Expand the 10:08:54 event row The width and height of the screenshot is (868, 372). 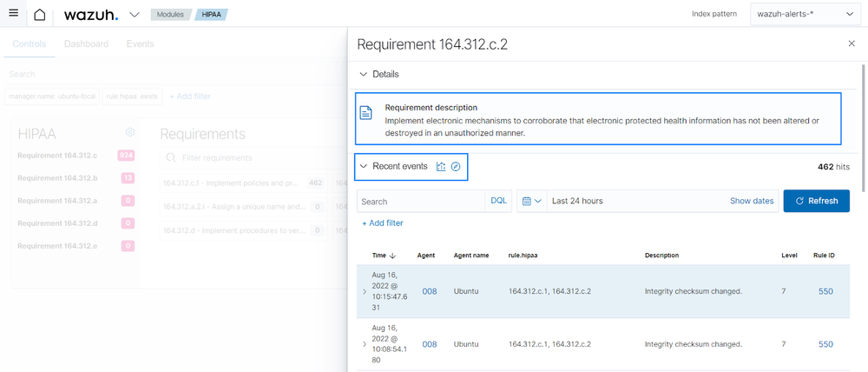click(365, 344)
